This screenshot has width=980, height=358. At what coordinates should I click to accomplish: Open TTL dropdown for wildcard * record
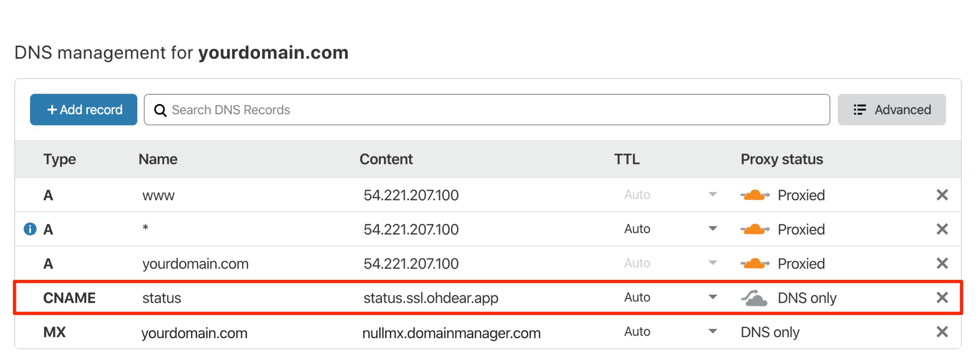(713, 229)
